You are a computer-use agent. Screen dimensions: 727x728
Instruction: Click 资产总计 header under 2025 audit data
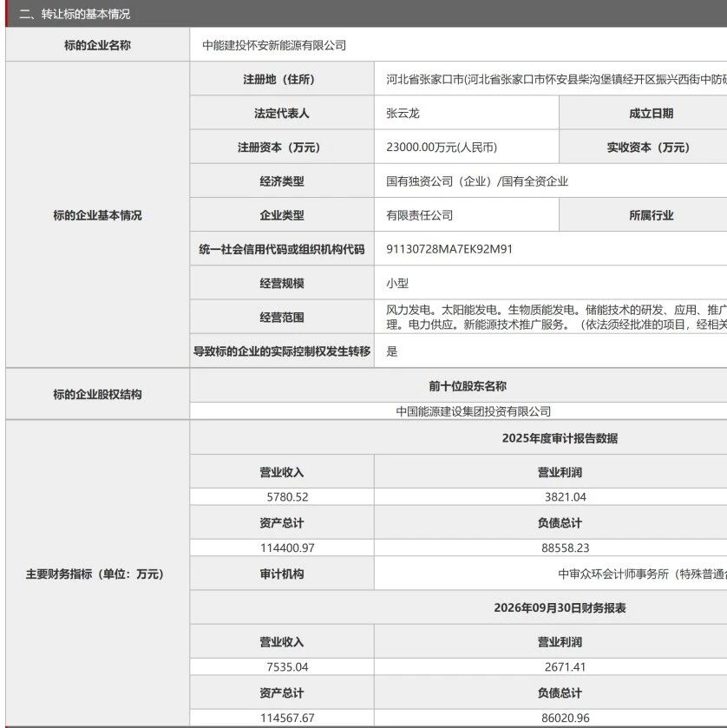tap(282, 522)
